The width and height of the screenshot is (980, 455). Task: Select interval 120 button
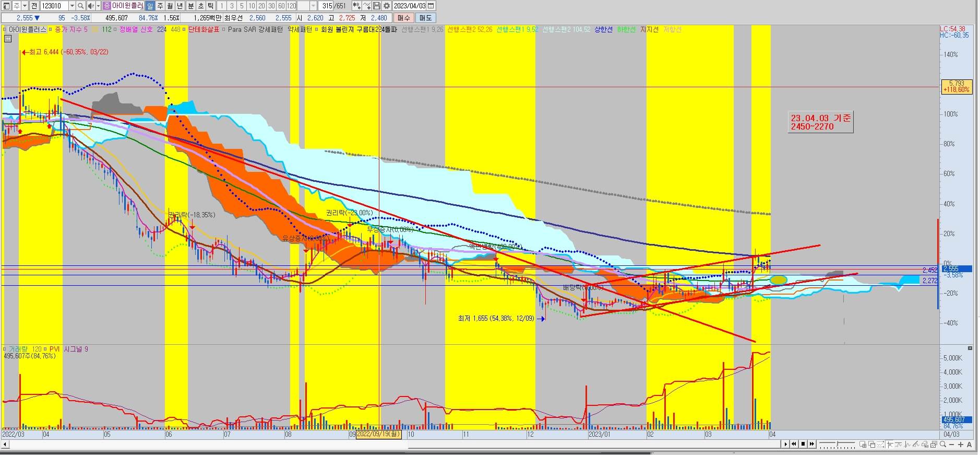291,6
